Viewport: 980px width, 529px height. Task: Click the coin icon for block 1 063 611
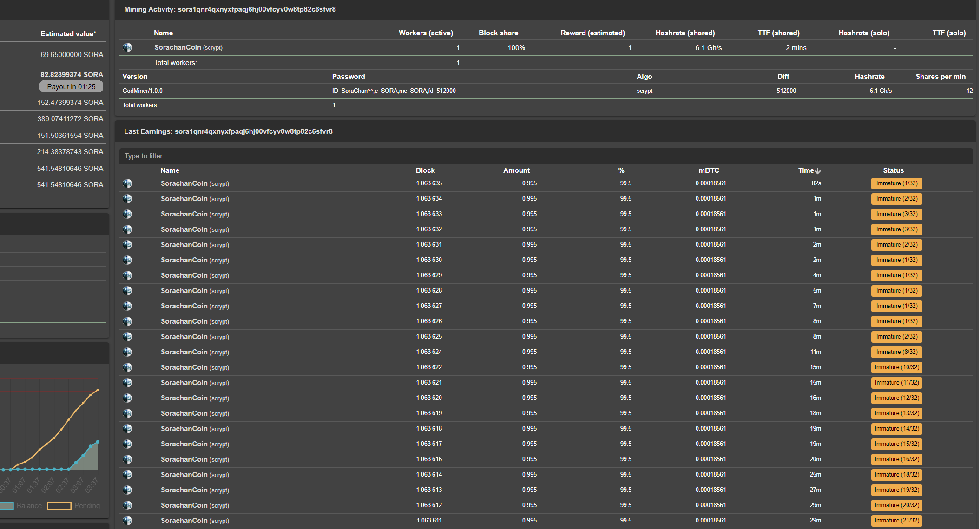pyautogui.click(x=127, y=521)
